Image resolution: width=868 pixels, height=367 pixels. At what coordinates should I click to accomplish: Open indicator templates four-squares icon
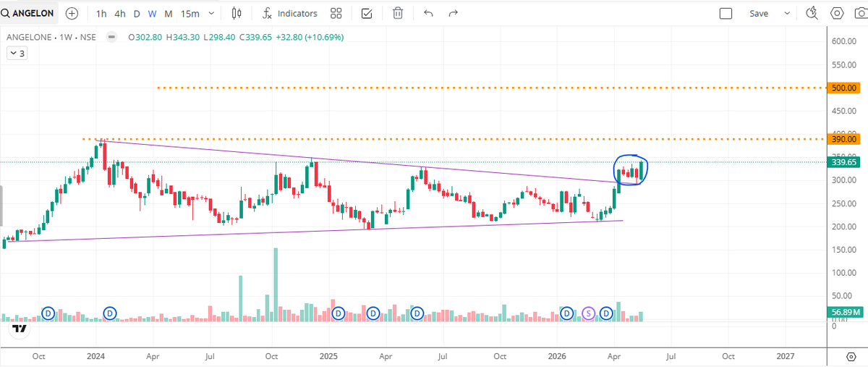(336, 13)
